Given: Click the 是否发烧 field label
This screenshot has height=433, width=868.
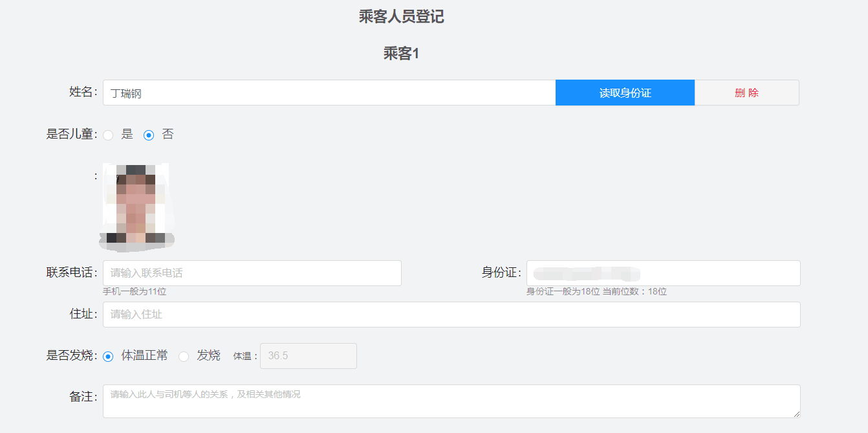Looking at the screenshot, I should [71, 355].
